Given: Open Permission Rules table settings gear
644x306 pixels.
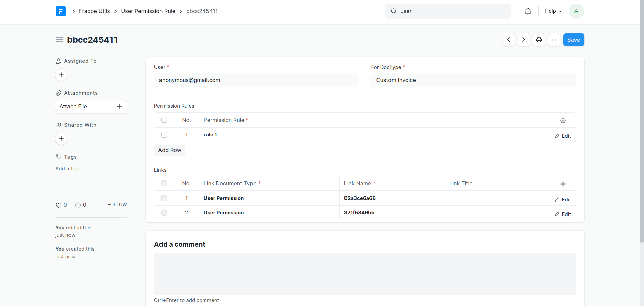Looking at the screenshot, I should pyautogui.click(x=563, y=121).
